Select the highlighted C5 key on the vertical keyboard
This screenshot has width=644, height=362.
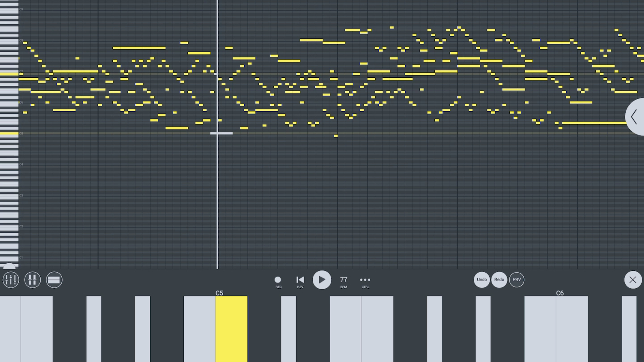[x=9, y=133]
